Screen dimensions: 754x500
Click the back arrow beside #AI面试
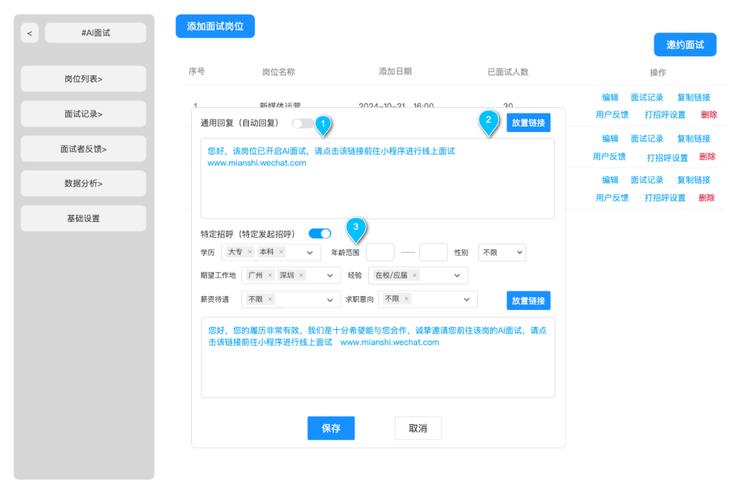point(30,34)
